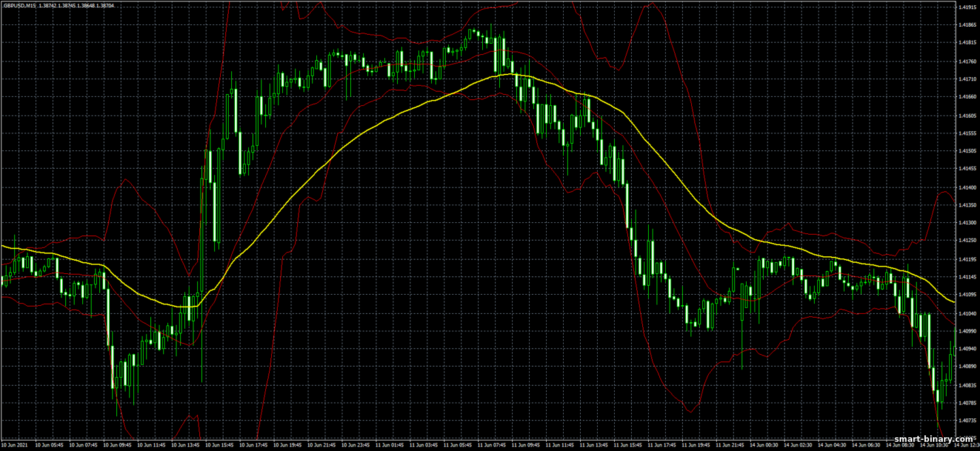Image resolution: width=980 pixels, height=451 pixels.
Task: Select the 1.41400 price level label
Action: point(968,187)
